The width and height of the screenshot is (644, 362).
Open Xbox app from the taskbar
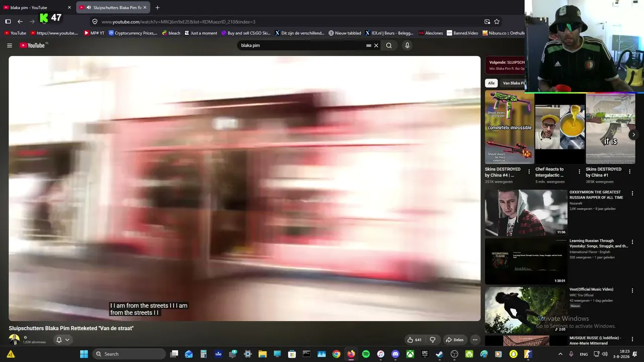coord(410,354)
